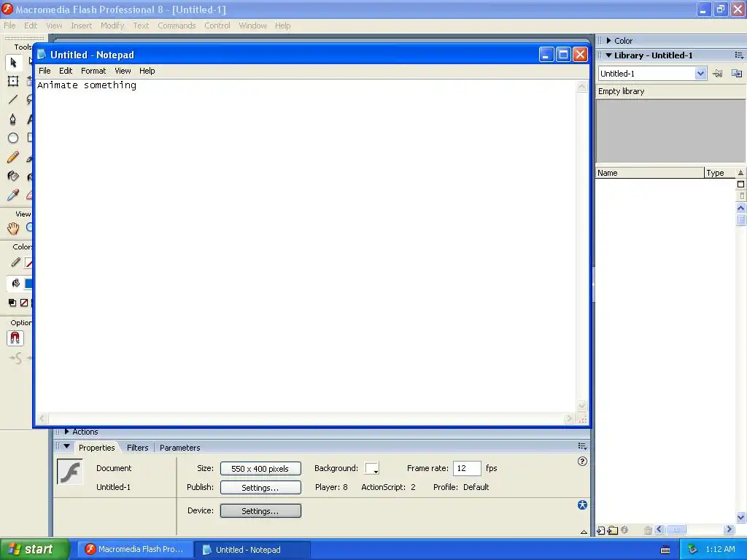
Task: Collapse the Properties panel
Action: [x=66, y=447]
